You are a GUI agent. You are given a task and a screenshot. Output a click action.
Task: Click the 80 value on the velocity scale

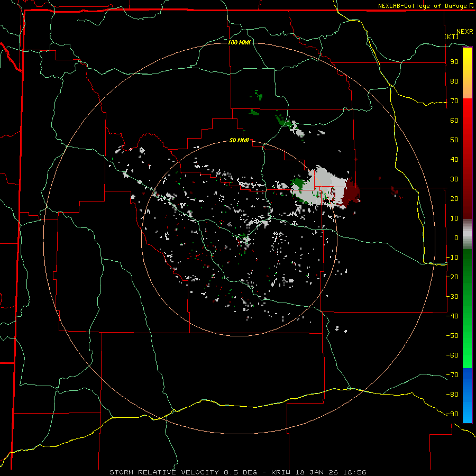454,81
